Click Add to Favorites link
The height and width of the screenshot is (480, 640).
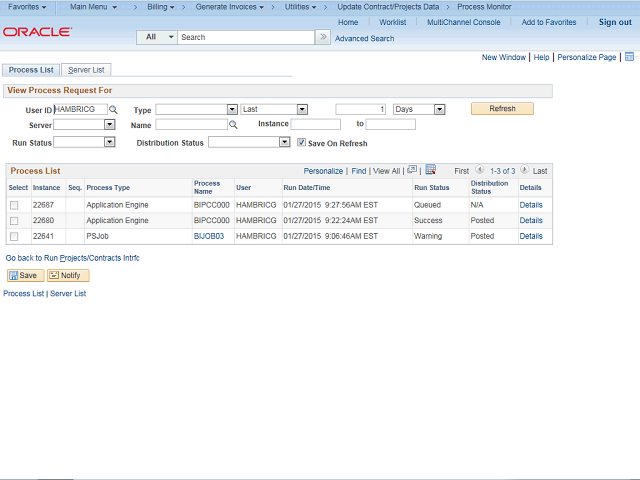click(549, 22)
